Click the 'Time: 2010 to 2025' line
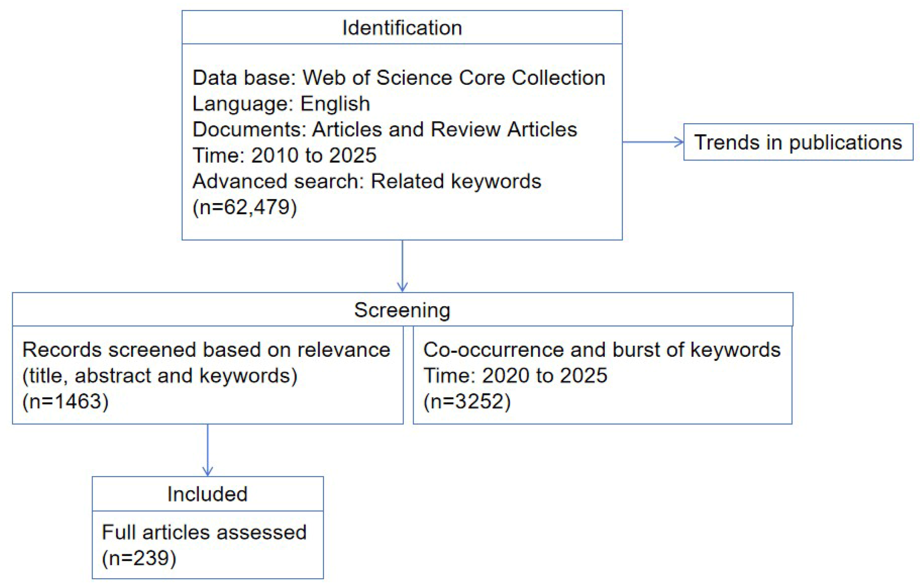Viewport: 924px width, 588px height. click(x=284, y=156)
